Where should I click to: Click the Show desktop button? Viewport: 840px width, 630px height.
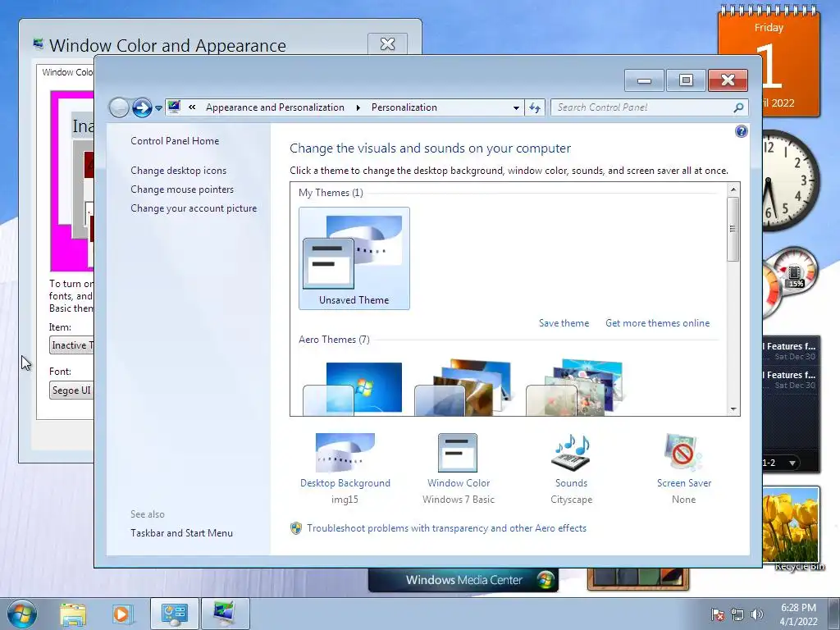tap(834, 614)
